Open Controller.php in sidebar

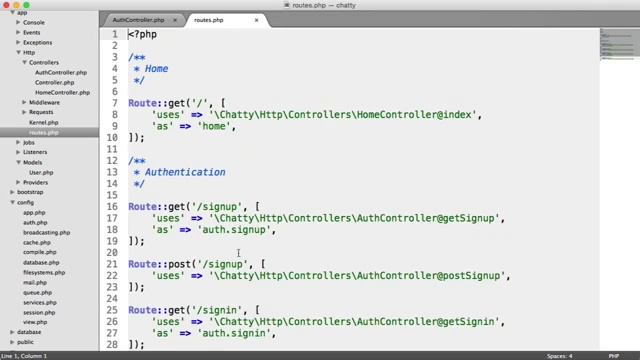[55, 82]
